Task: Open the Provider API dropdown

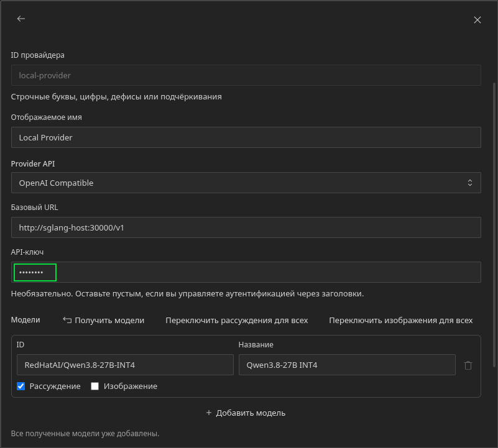Action: click(246, 183)
